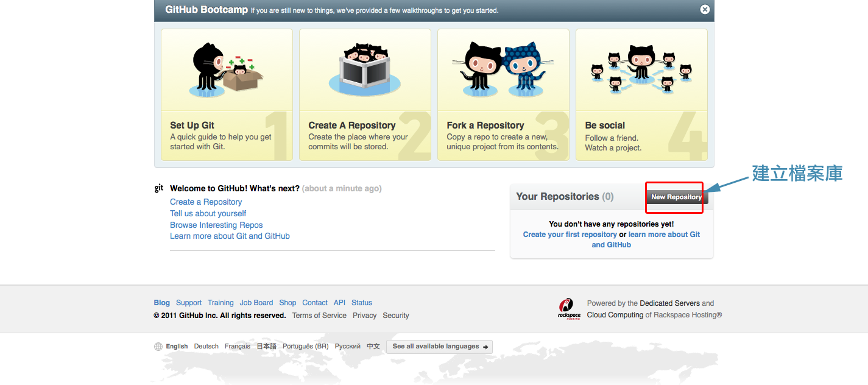868x385 pixels.
Task: Click the Welcome to GitHub! What's next? text
Action: (x=235, y=189)
